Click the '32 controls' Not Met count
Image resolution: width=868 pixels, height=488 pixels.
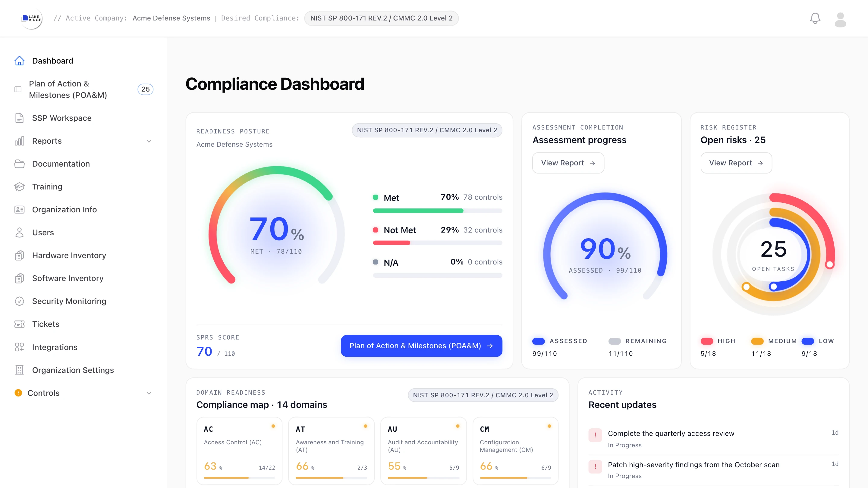tap(483, 230)
